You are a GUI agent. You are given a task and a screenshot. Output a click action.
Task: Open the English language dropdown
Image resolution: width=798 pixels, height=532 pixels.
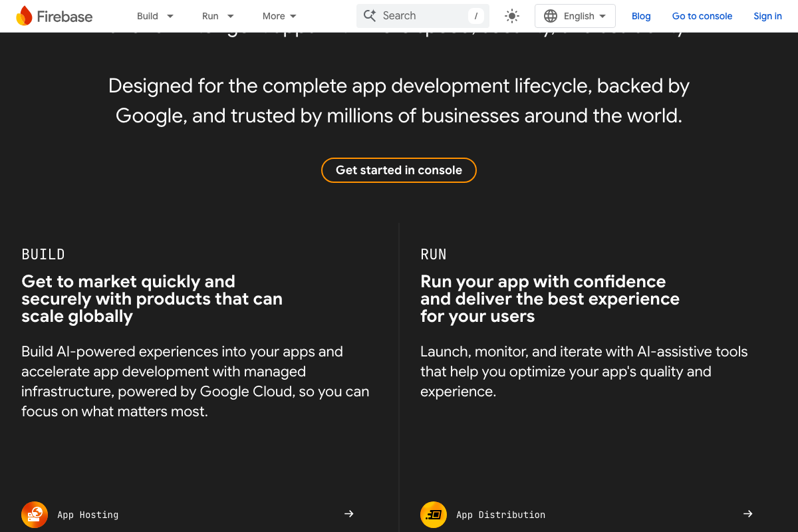pos(575,16)
